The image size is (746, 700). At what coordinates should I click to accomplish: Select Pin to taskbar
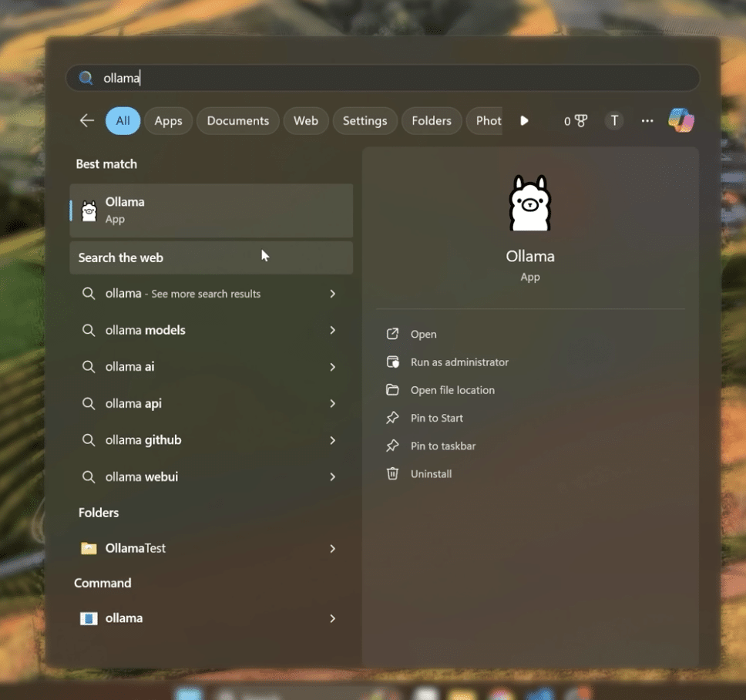[x=443, y=446]
